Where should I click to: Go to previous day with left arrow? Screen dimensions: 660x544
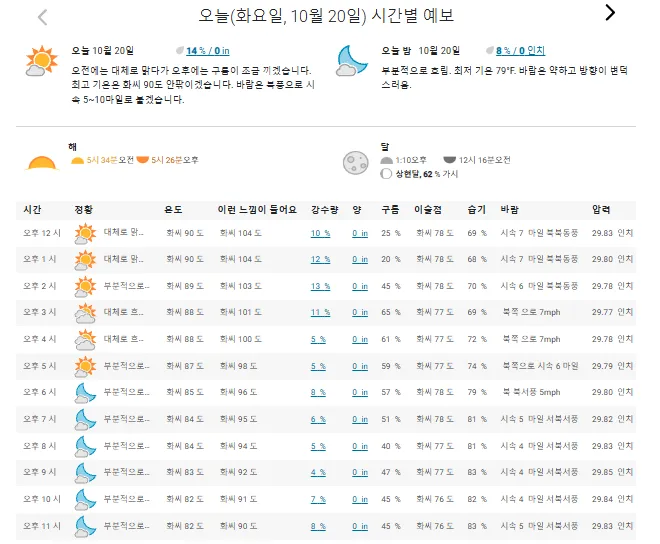(x=43, y=18)
